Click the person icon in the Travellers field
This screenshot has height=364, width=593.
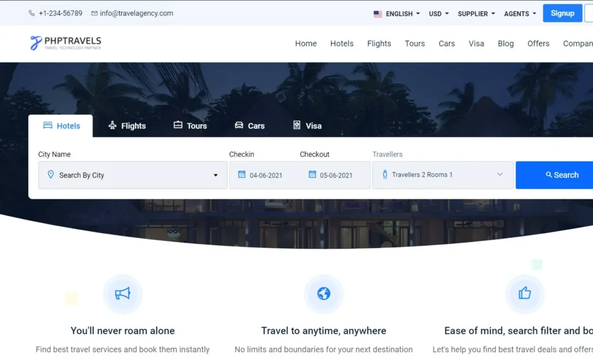[x=385, y=174]
